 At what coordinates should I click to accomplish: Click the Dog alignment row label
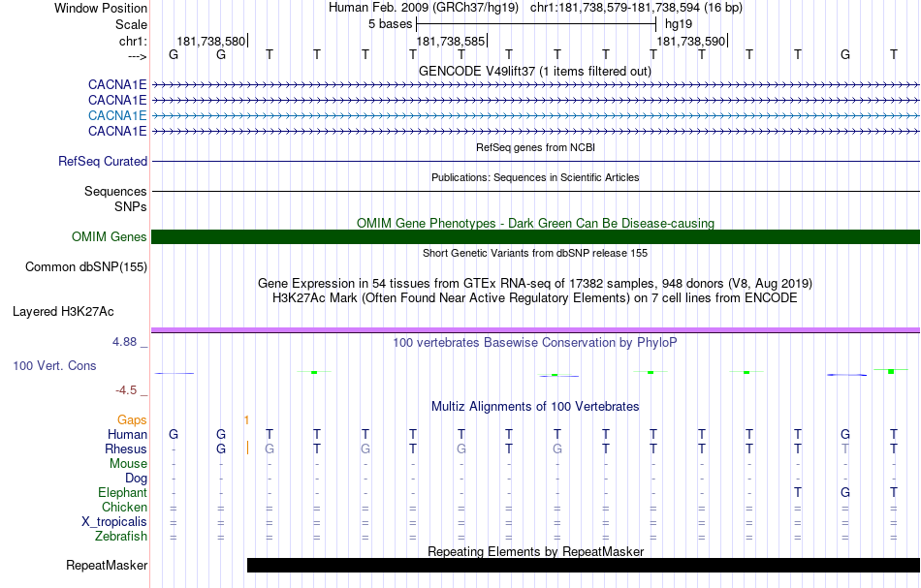coord(136,479)
